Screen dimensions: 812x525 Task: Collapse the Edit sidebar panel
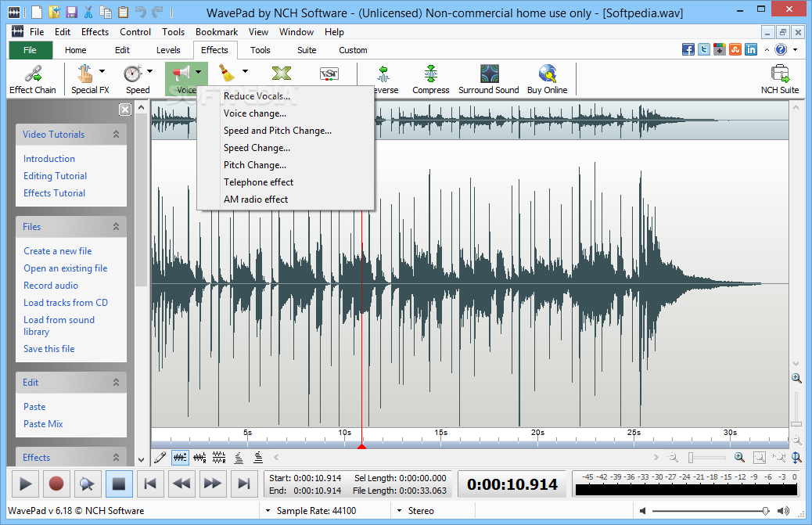click(116, 382)
